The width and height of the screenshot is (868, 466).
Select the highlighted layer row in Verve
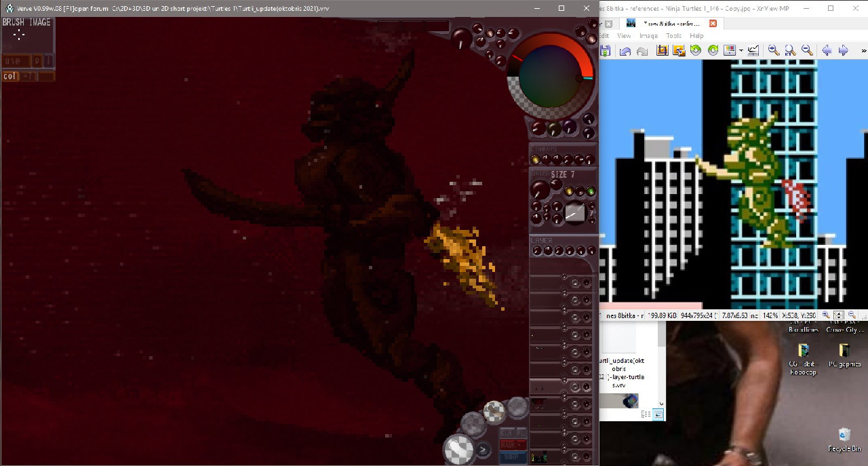(x=563, y=387)
